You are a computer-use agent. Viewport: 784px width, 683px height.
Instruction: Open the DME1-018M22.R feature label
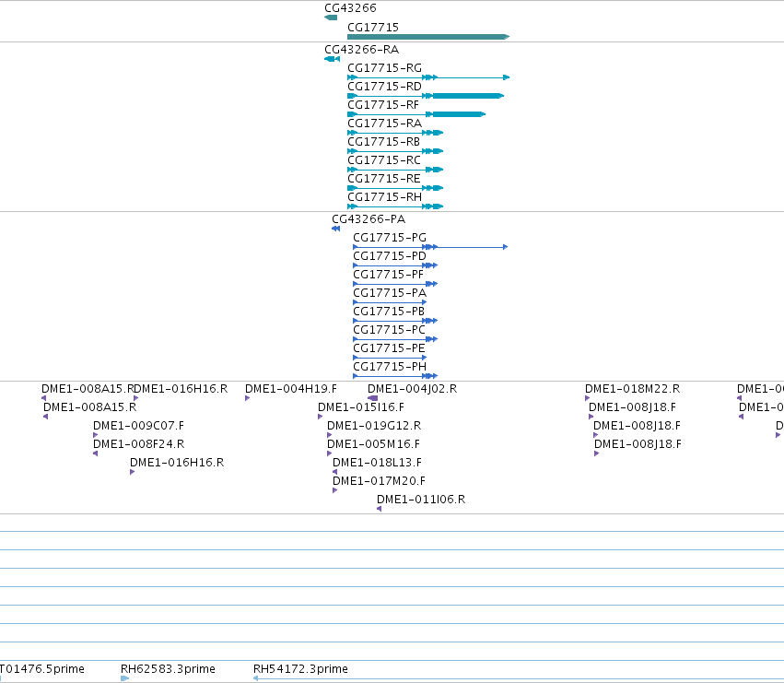633,389
